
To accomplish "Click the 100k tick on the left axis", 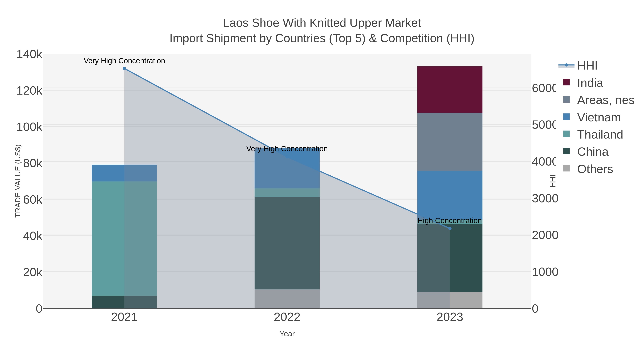I will point(29,127).
